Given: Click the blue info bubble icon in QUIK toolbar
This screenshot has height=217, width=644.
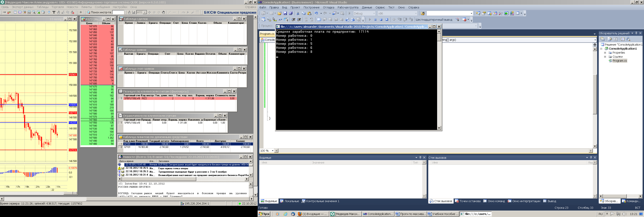Looking at the screenshot, I should point(49,12).
